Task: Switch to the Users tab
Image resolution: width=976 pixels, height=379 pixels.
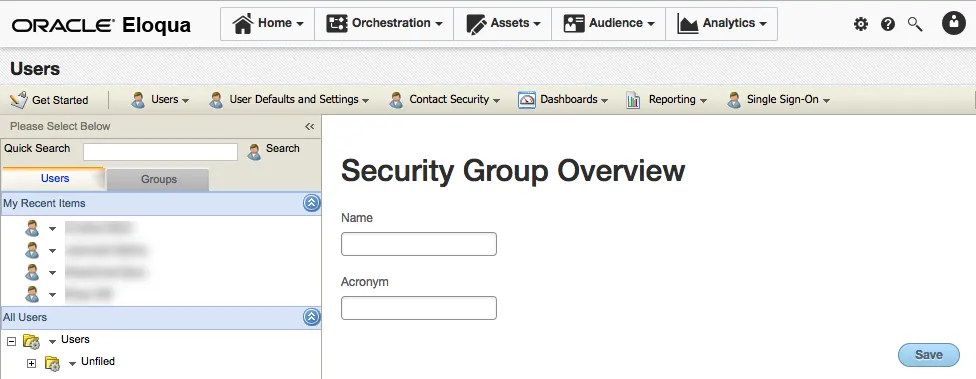Action: [55, 179]
